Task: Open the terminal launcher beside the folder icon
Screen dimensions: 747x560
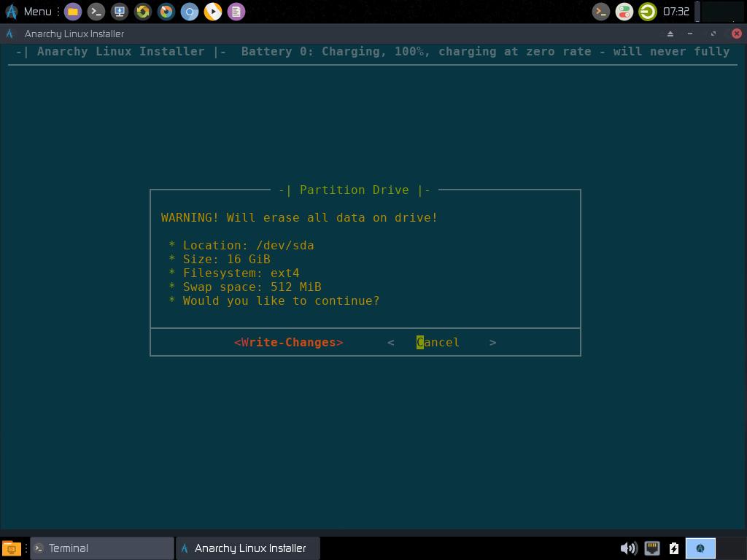Action: click(96, 12)
